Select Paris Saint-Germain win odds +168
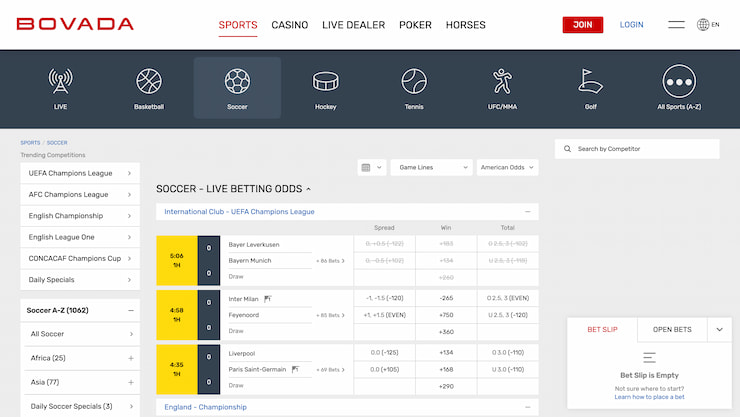The image size is (740, 417). point(446,369)
